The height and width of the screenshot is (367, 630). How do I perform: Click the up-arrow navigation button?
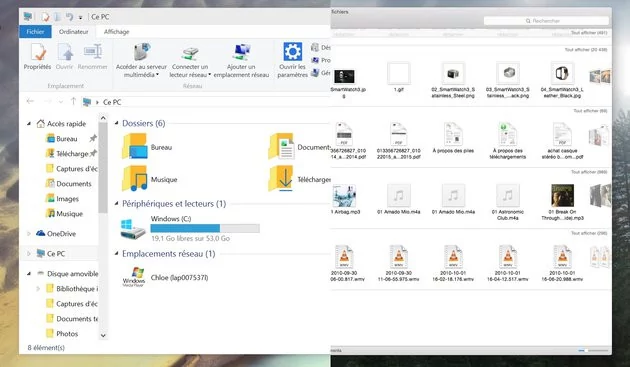click(x=73, y=101)
